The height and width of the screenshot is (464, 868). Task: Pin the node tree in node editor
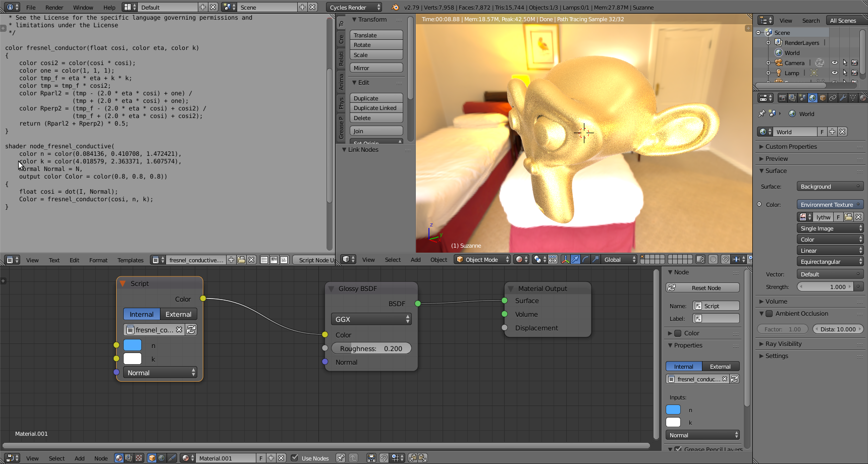(341, 458)
